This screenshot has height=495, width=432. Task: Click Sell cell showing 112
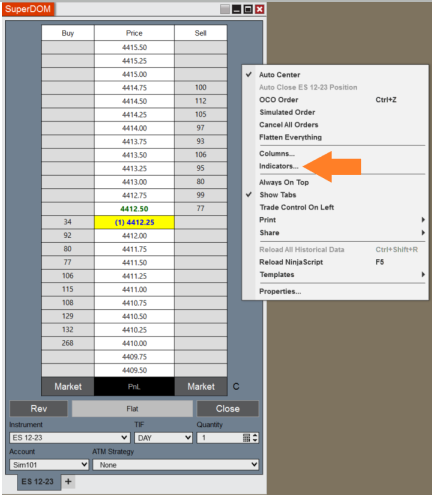[x=201, y=101]
